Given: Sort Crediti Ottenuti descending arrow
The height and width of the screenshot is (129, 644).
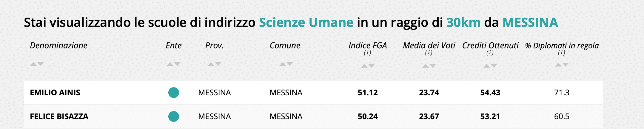Looking at the screenshot, I should click(x=494, y=66).
